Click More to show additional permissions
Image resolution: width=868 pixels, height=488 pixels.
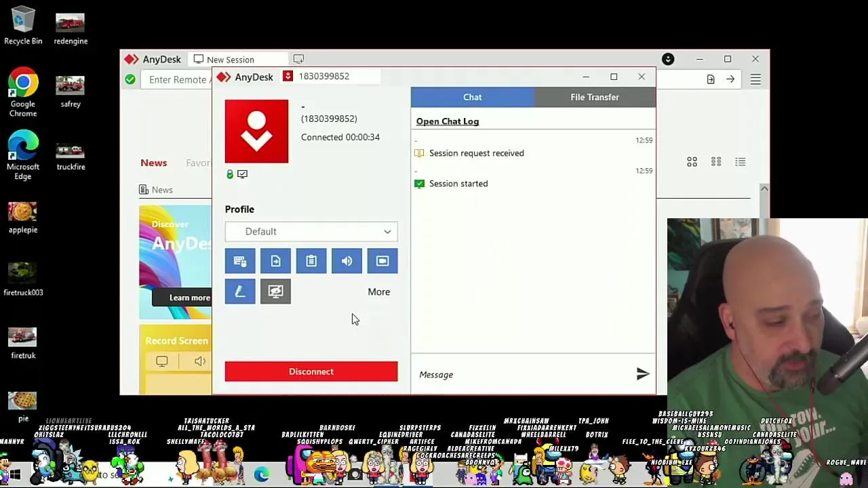point(379,291)
